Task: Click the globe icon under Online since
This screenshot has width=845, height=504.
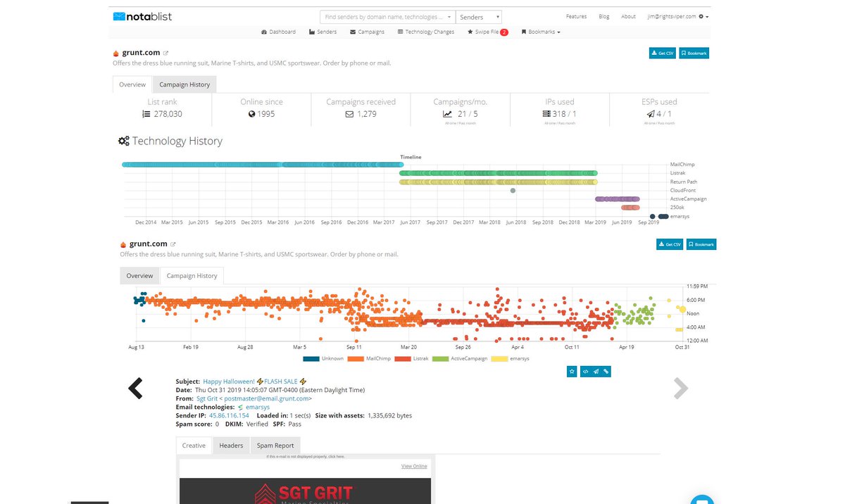Action: point(251,113)
